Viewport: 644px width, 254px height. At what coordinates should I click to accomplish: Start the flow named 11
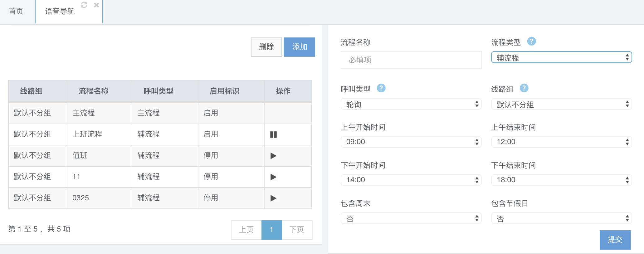click(273, 177)
